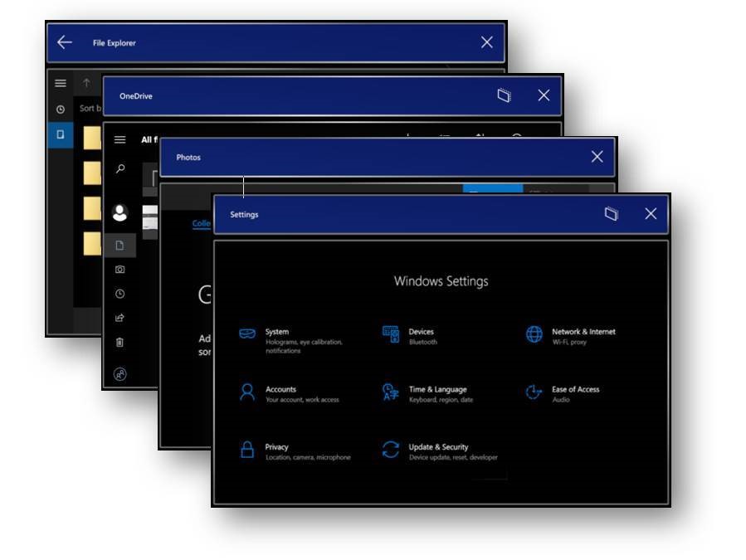Select the OneDrive Files sidebar item
This screenshot has width=746, height=560.
pyautogui.click(x=120, y=246)
